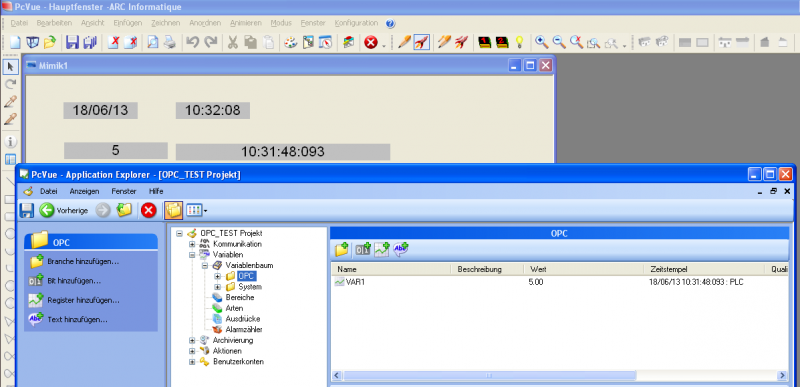The width and height of the screenshot is (800, 387).
Task: Sort by the Zeitstempel column header
Action: (x=704, y=269)
